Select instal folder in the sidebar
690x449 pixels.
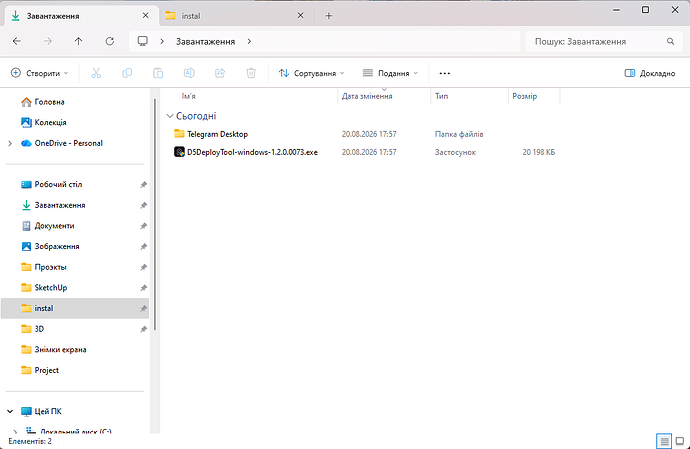pos(75,308)
